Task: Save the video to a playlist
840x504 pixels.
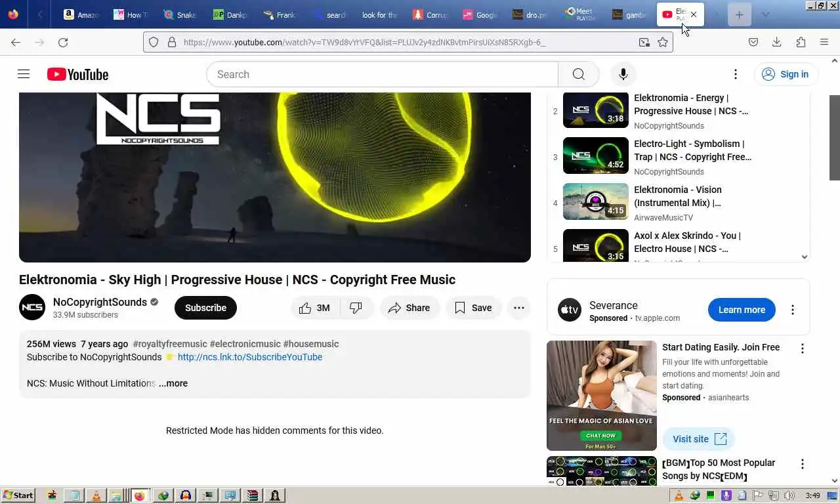Action: point(473,308)
